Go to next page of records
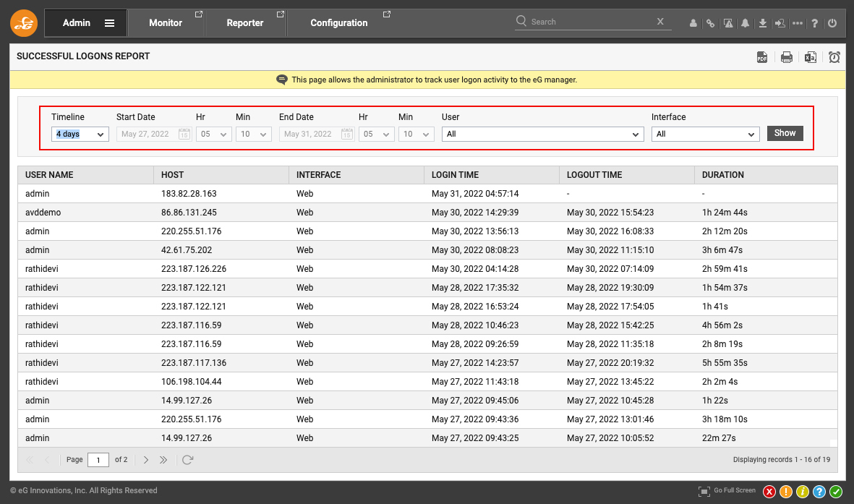854x504 pixels. pyautogui.click(x=146, y=460)
